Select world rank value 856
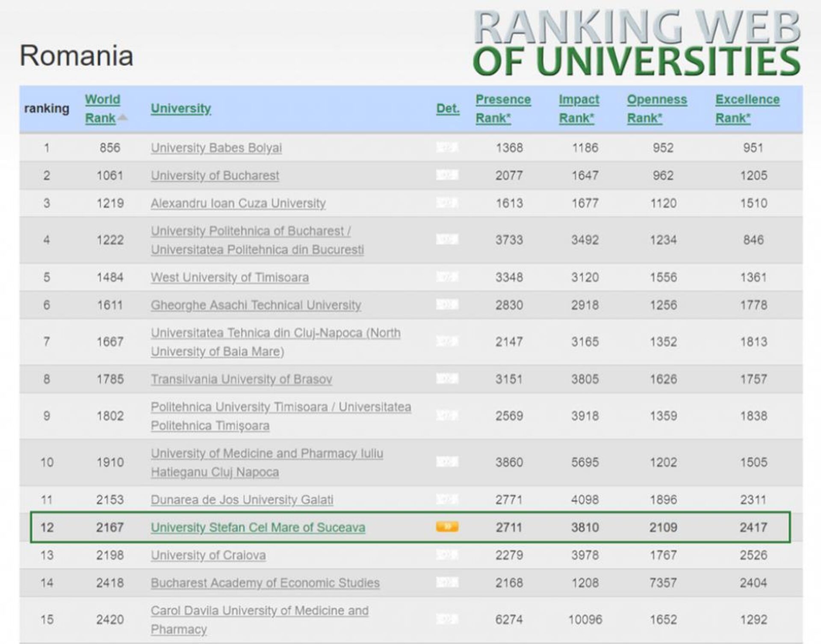821x644 pixels. point(110,148)
